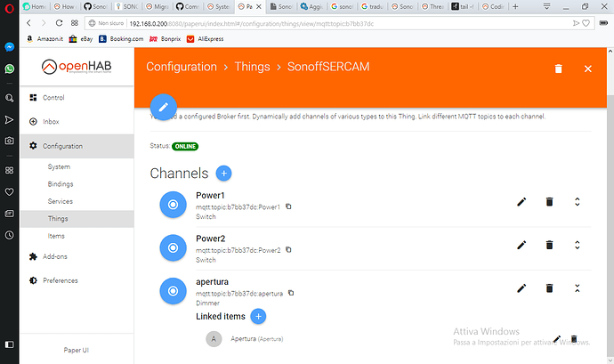This screenshot has width=614, height=364.
Task: Collapse the apertura channel details
Action: pos(577,288)
